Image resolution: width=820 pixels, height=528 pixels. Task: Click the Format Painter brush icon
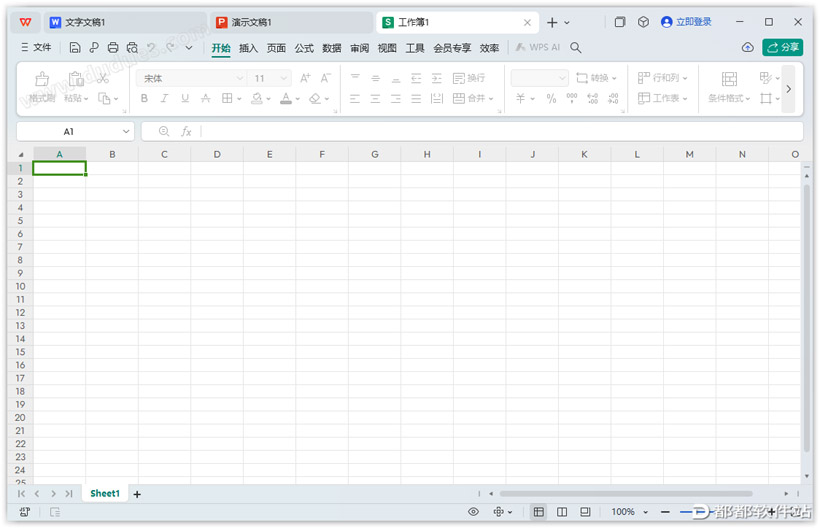42,79
